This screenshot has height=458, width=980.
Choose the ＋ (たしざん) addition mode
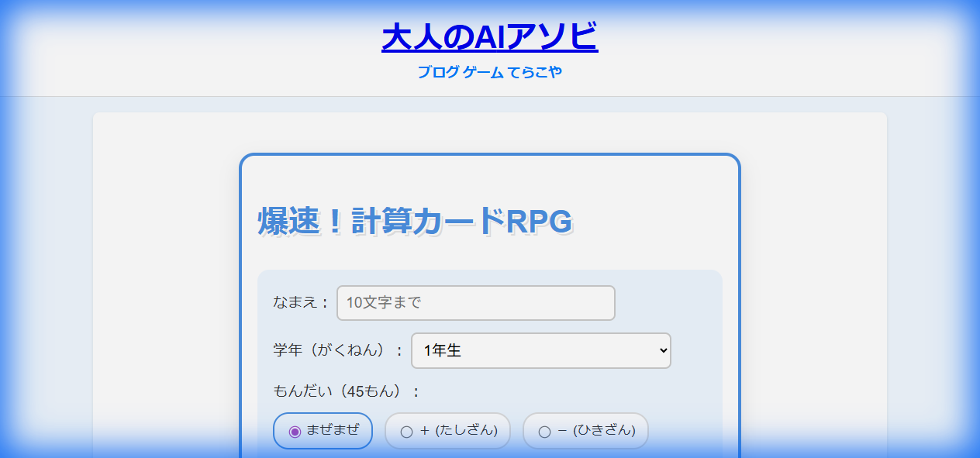pyautogui.click(x=447, y=431)
